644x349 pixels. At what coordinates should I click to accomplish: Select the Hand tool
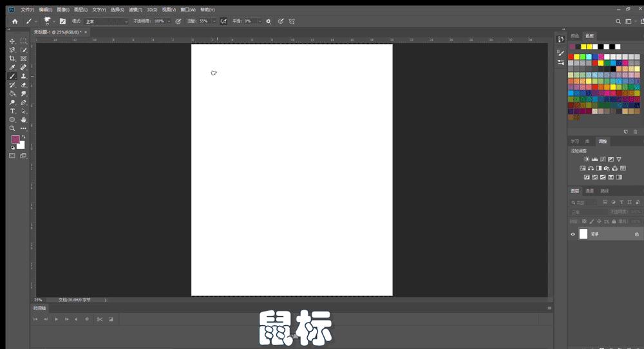click(23, 120)
